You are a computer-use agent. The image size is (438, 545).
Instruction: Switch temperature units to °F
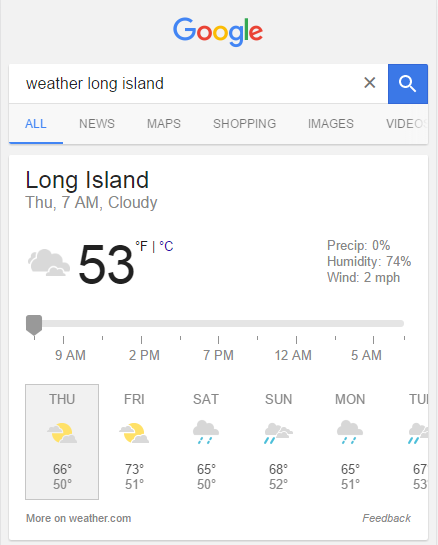(141, 246)
